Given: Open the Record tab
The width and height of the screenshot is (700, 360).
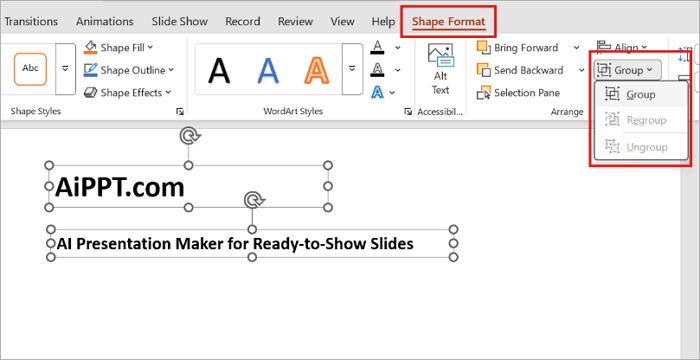Looking at the screenshot, I should coord(243,21).
